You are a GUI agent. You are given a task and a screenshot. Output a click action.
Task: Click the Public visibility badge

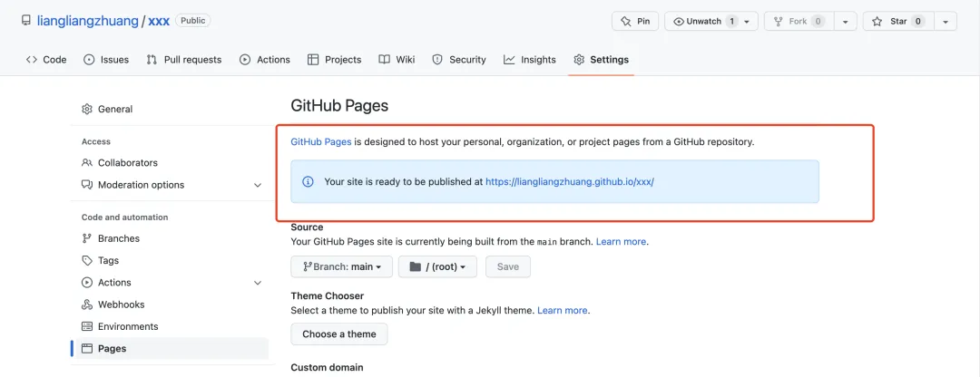tap(193, 21)
